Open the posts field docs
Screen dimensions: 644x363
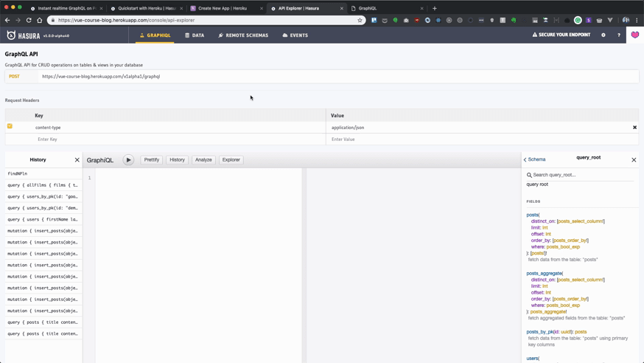[x=532, y=215]
